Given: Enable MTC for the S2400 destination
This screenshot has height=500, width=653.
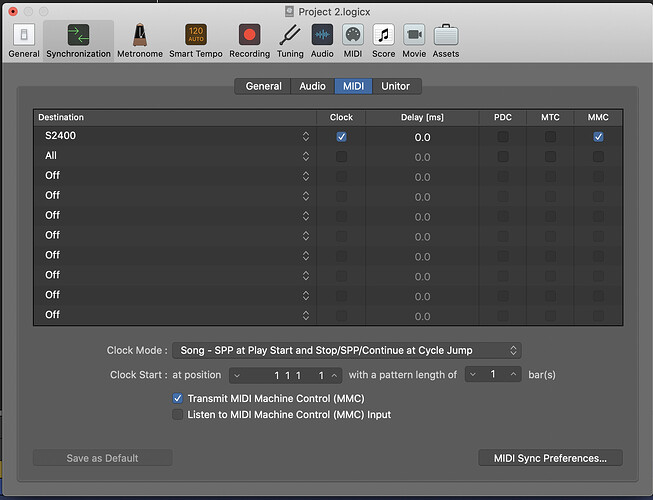Looking at the screenshot, I should tap(551, 137).
